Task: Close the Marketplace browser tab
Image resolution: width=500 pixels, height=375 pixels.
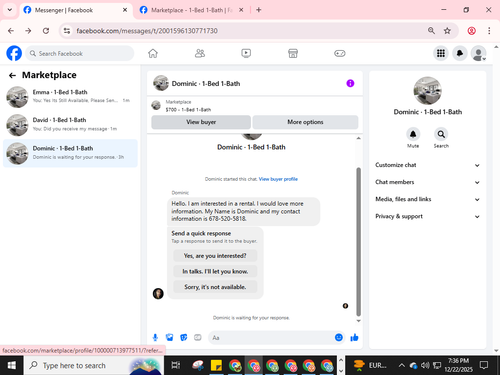Action: [241, 10]
